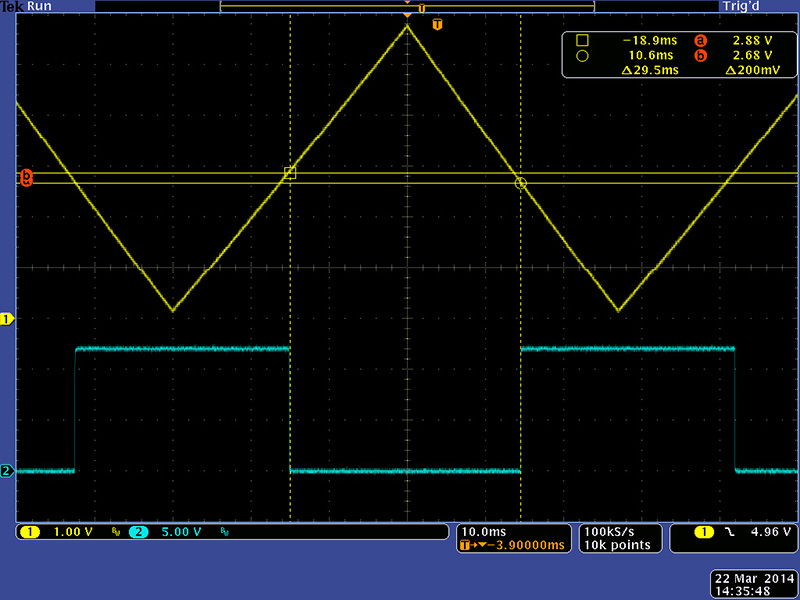Click the square cursor symbol in readout box
800x600 pixels.
[x=582, y=40]
